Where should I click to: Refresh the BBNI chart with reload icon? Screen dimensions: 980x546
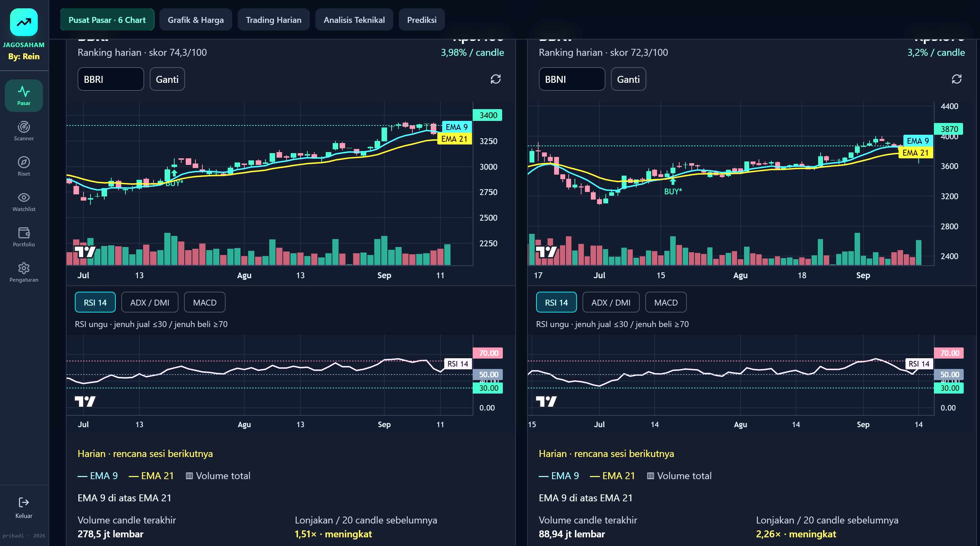tap(956, 79)
